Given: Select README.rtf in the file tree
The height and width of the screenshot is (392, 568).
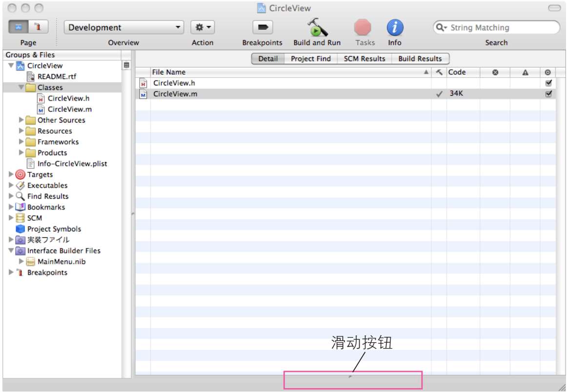Looking at the screenshot, I should point(57,77).
